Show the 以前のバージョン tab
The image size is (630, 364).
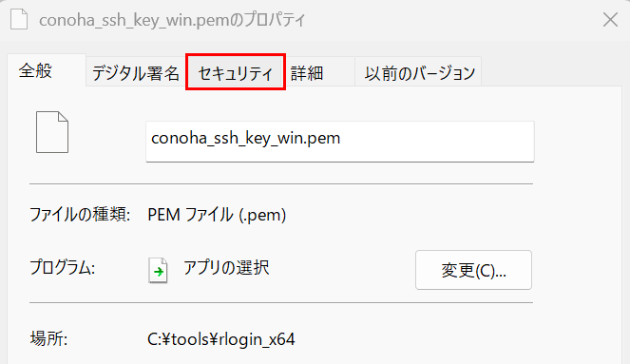pos(418,73)
